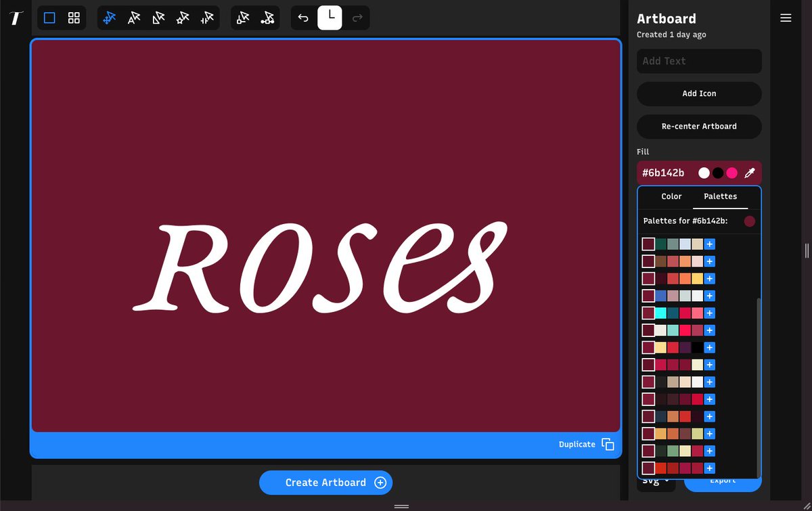
Task: Click the side panel resize handle
Action: [x=807, y=251]
